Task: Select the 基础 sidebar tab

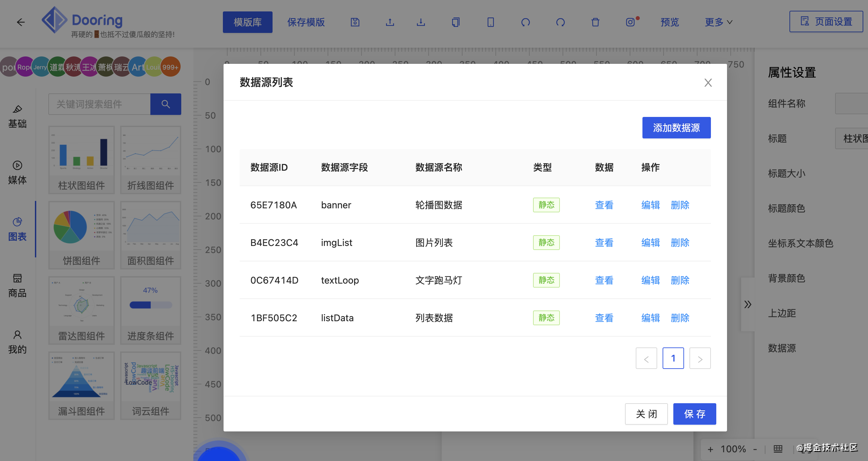Action: (17, 117)
